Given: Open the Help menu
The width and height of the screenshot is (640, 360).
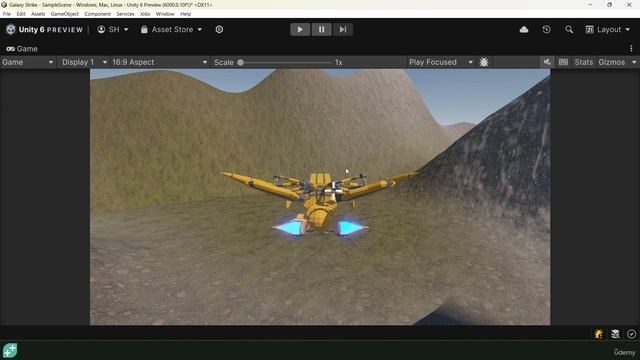Looking at the screenshot, I should click(x=185, y=14).
